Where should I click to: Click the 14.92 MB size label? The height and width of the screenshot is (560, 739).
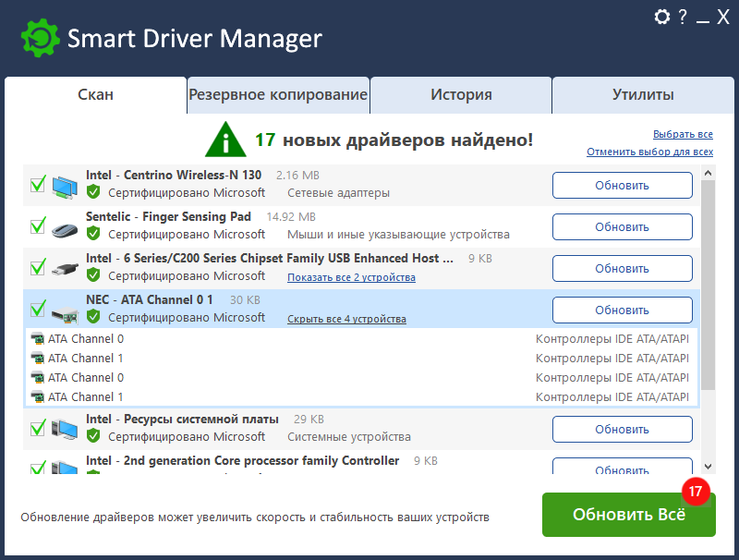[x=291, y=217]
